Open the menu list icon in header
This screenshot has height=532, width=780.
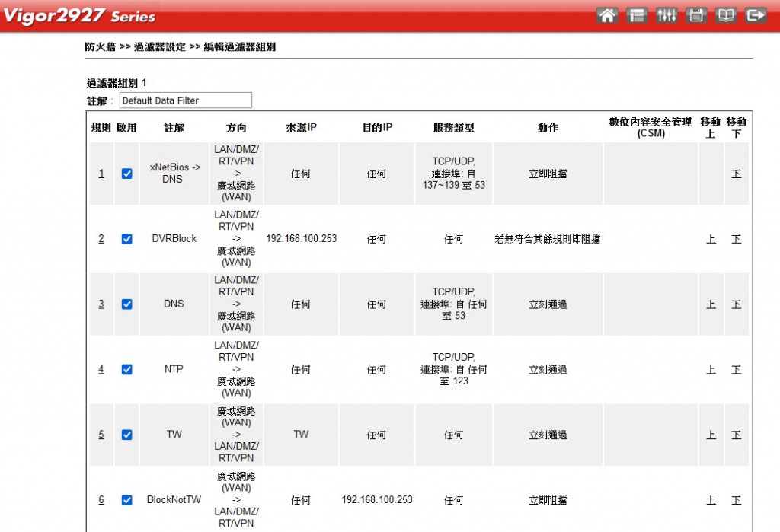636,15
